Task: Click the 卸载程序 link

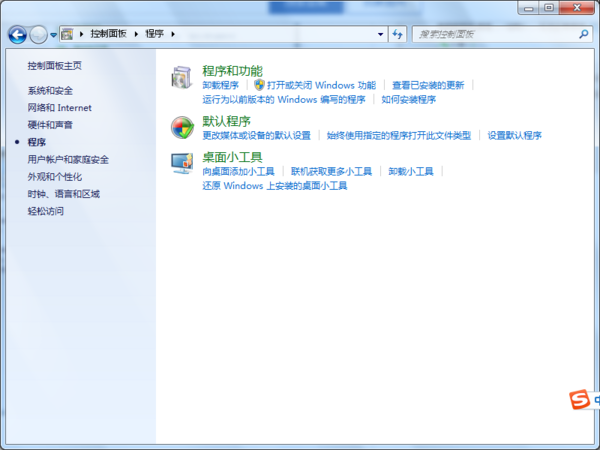Action: [x=220, y=85]
